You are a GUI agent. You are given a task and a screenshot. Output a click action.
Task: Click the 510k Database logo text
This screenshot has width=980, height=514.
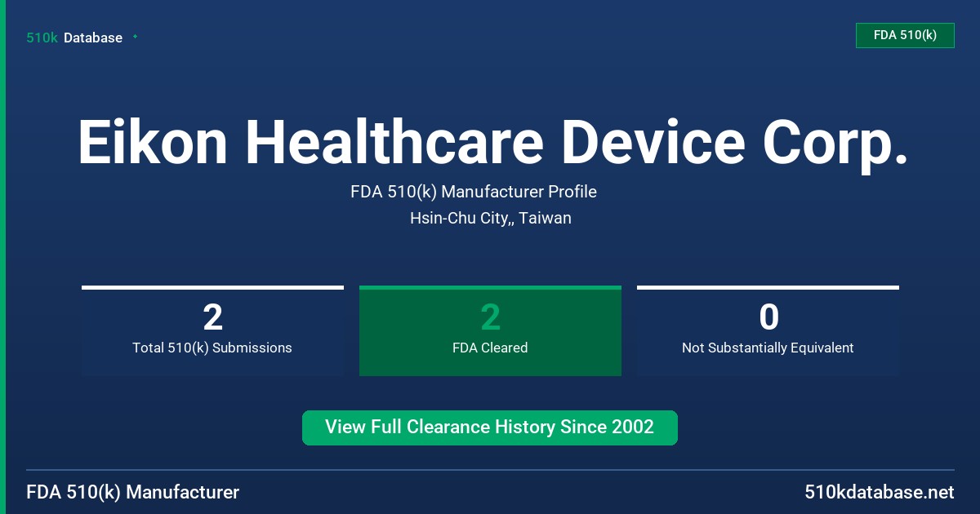pos(74,38)
